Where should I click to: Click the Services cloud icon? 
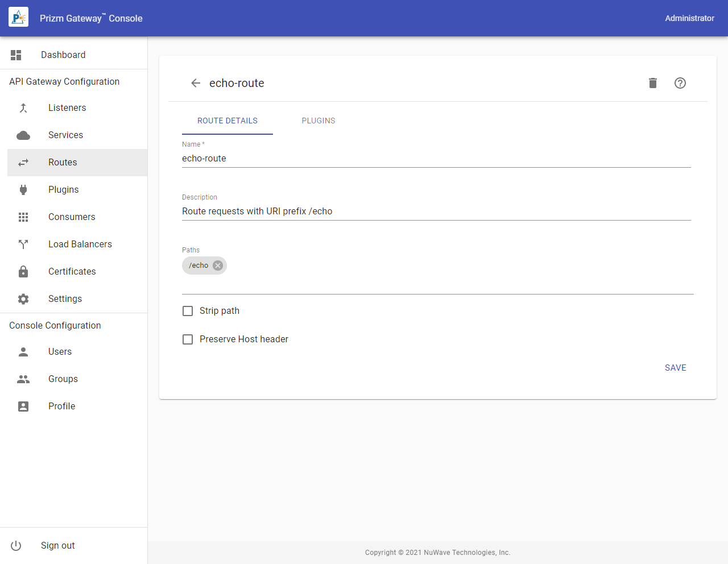[x=23, y=135]
